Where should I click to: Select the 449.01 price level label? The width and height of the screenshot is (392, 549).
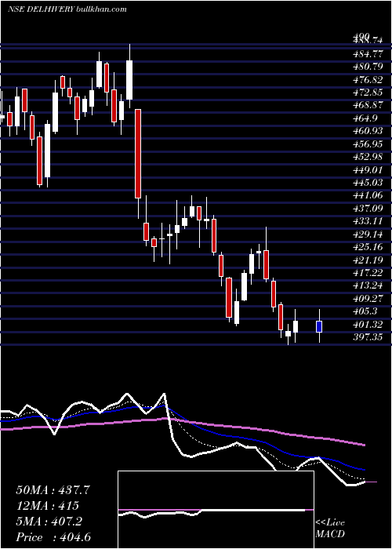368,171
